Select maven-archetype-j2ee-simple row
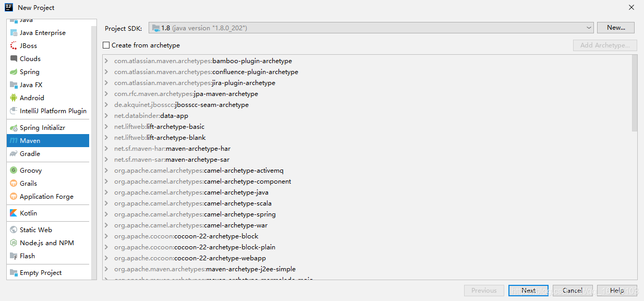644x301 pixels. click(367, 269)
